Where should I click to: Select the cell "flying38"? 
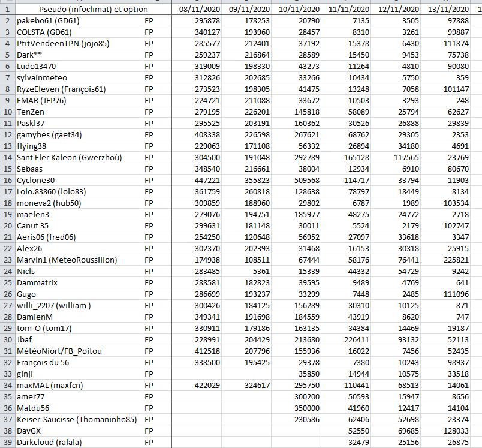point(79,146)
